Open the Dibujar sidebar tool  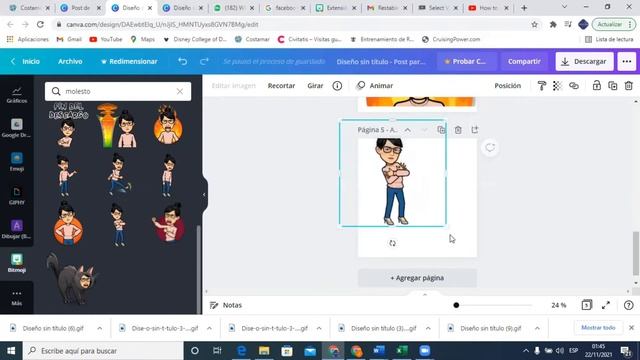click(17, 229)
